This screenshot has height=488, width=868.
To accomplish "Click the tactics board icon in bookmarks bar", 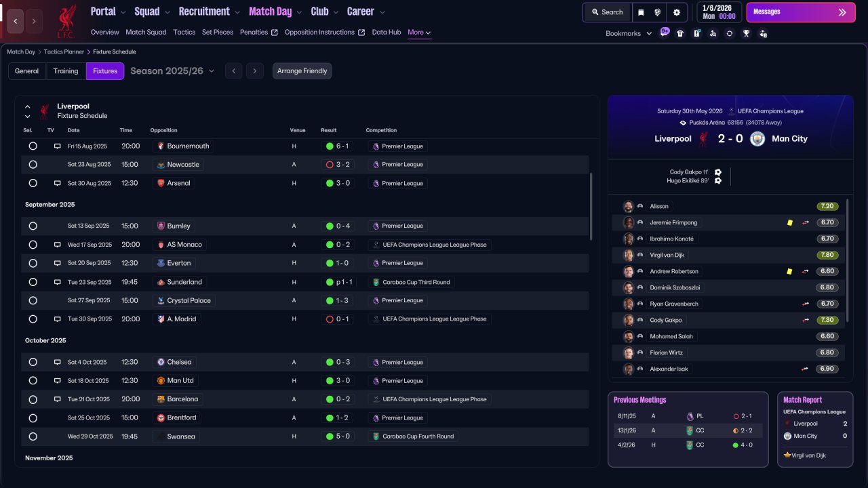I will click(696, 33).
